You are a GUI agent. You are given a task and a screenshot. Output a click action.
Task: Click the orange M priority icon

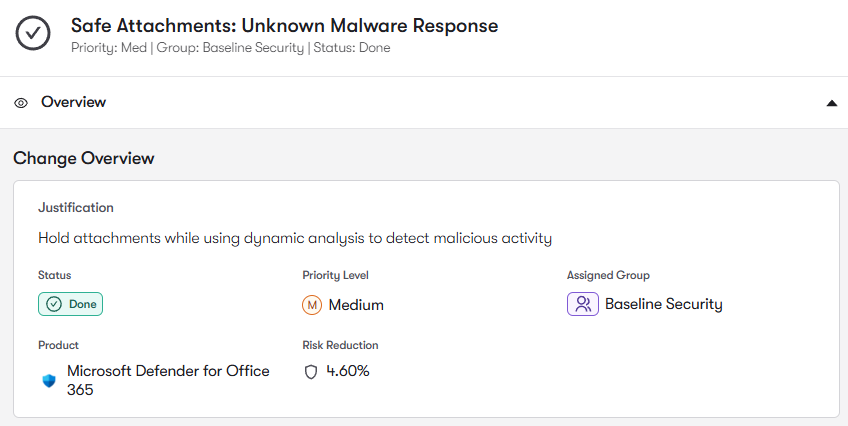[312, 305]
